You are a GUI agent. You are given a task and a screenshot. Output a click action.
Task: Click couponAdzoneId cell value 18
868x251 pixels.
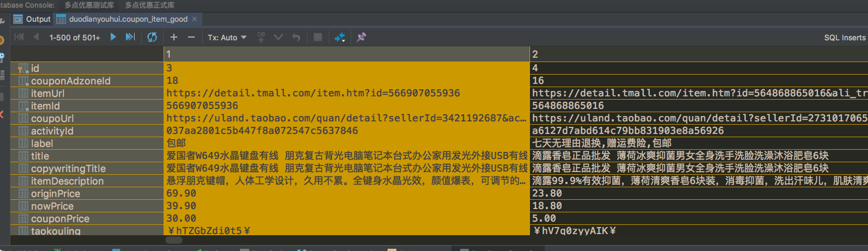347,81
